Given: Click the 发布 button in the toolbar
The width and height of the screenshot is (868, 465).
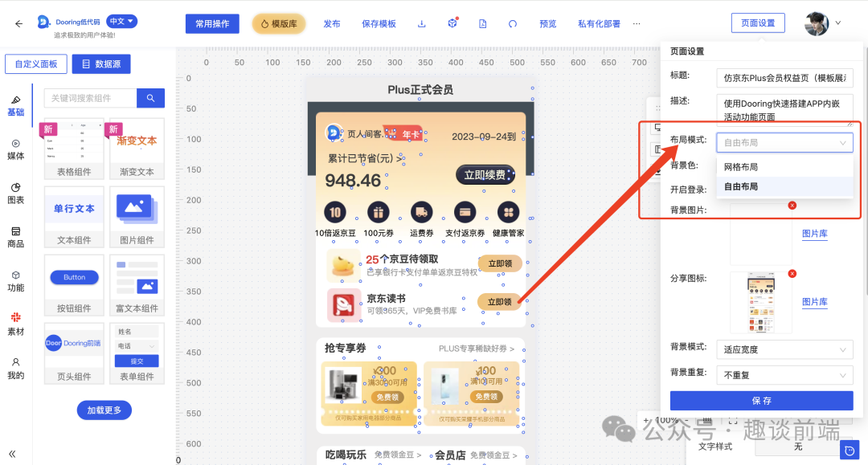Looking at the screenshot, I should 332,23.
